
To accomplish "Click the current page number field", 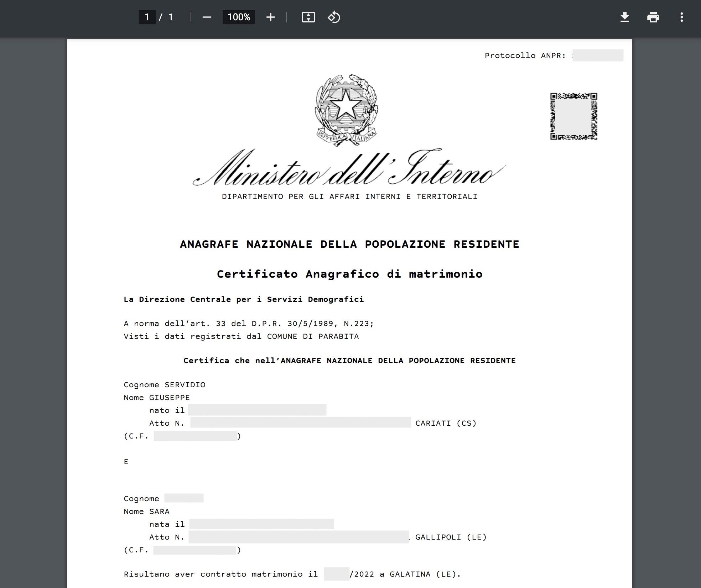I will (x=147, y=17).
